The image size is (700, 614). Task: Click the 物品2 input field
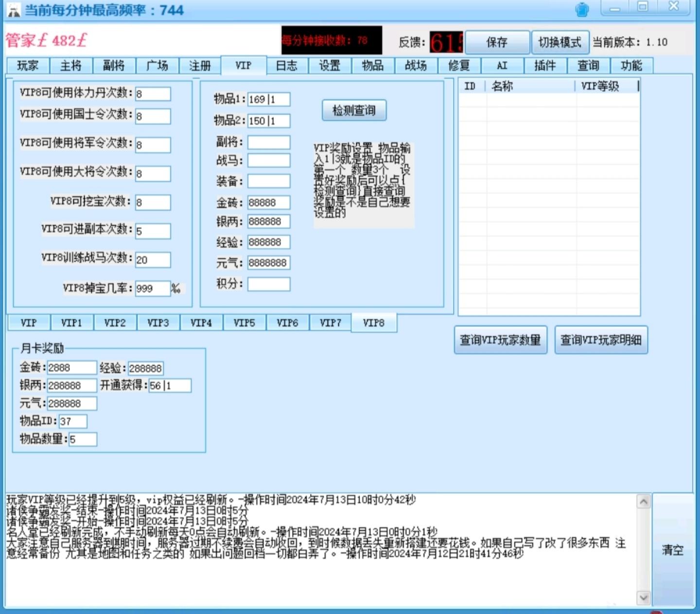point(269,120)
